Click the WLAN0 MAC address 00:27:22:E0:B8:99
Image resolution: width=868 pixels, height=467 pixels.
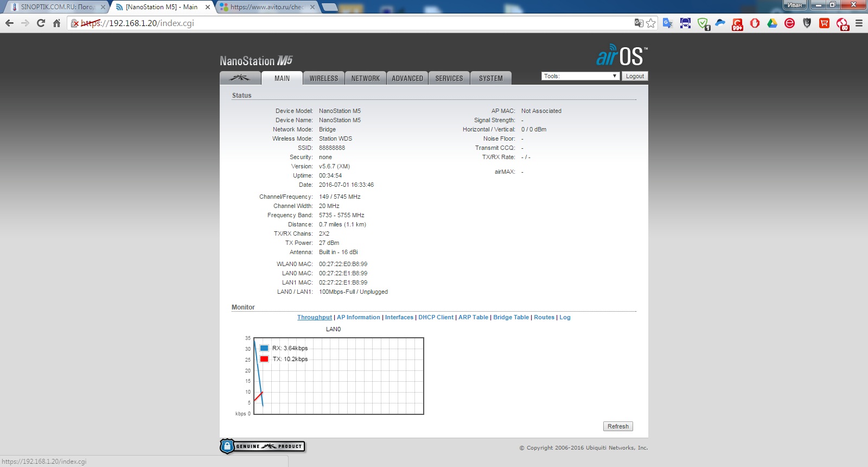coord(343,264)
